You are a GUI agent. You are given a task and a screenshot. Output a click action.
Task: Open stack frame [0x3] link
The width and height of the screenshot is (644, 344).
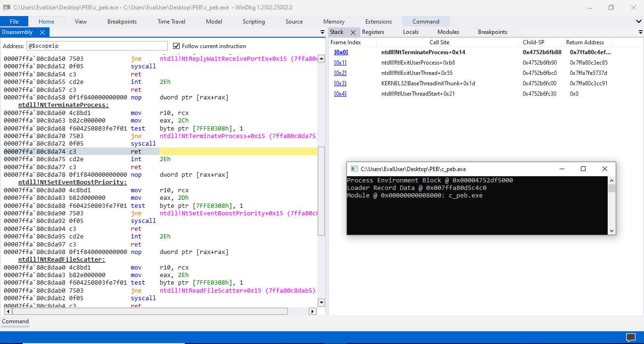[340, 83]
